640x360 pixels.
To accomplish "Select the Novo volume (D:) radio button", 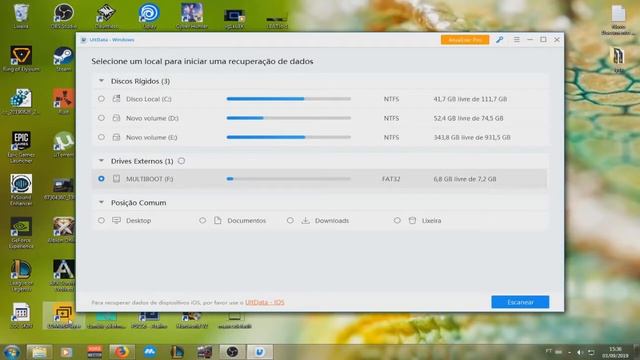I will 101,118.
